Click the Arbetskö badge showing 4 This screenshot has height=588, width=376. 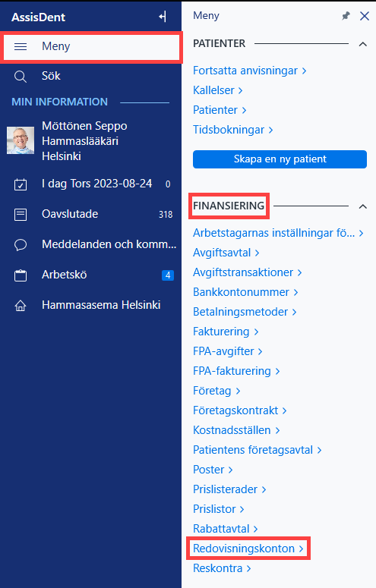pyautogui.click(x=168, y=275)
